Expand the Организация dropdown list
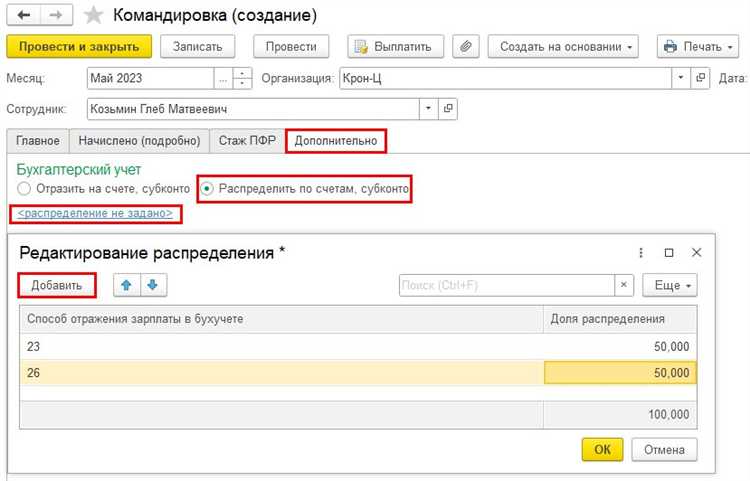This screenshot has width=750, height=481. (681, 78)
